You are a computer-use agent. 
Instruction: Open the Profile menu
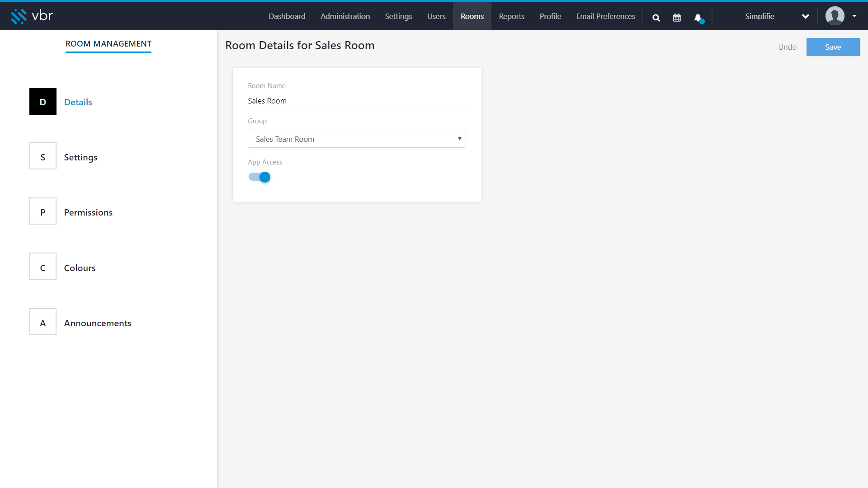coord(550,16)
